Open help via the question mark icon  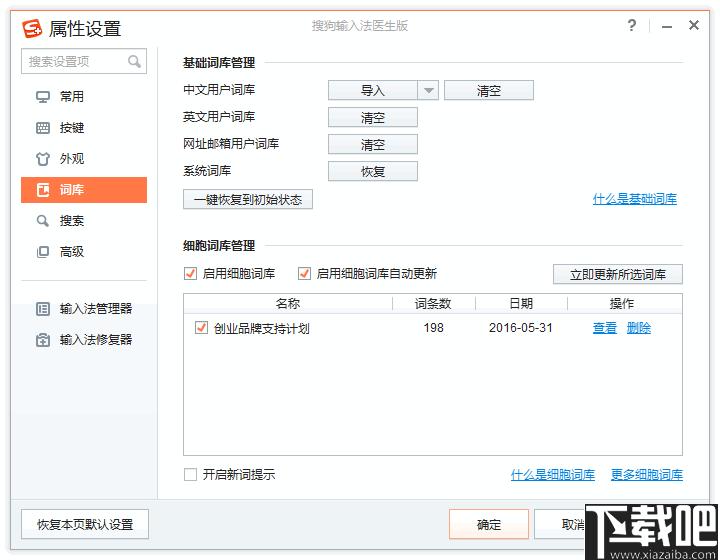pyautogui.click(x=632, y=26)
